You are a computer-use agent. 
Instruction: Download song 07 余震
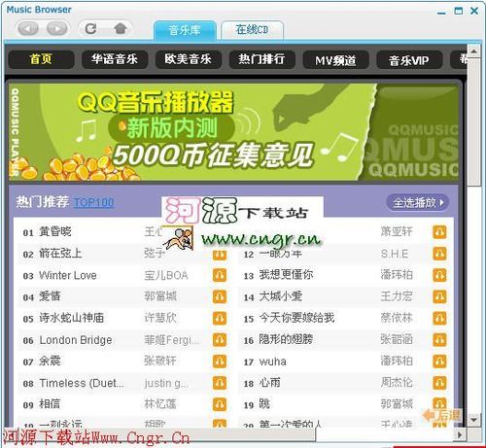(x=220, y=362)
